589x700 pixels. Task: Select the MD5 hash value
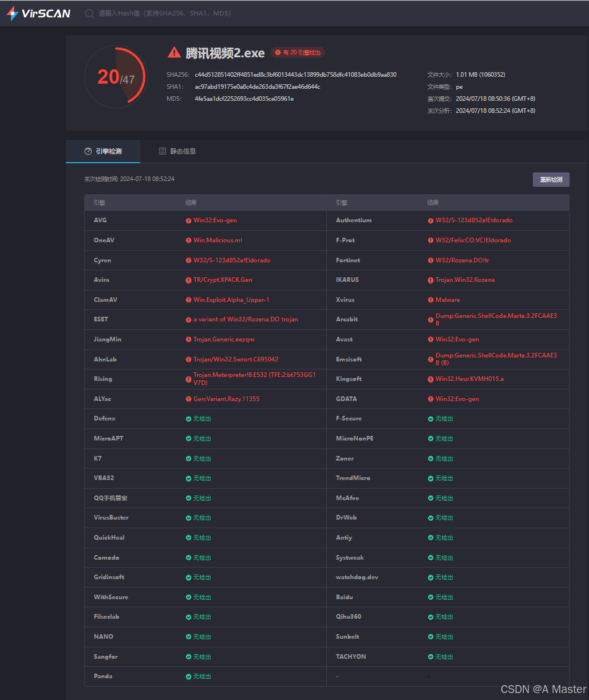(244, 99)
